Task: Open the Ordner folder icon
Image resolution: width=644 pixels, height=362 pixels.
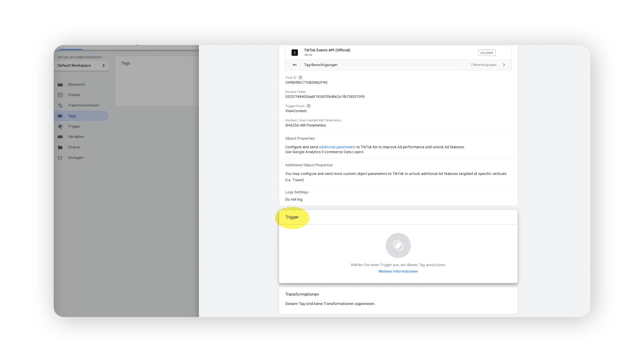Action: 60,147
